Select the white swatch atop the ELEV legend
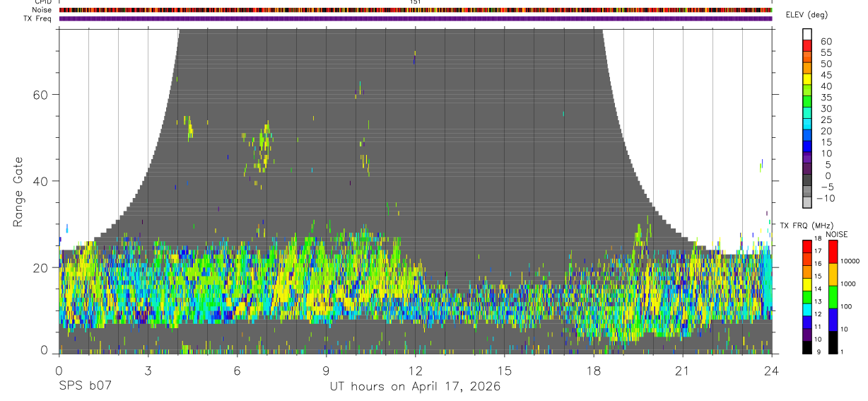Image resolution: width=868 pixels, height=401 pixels. tap(807, 35)
